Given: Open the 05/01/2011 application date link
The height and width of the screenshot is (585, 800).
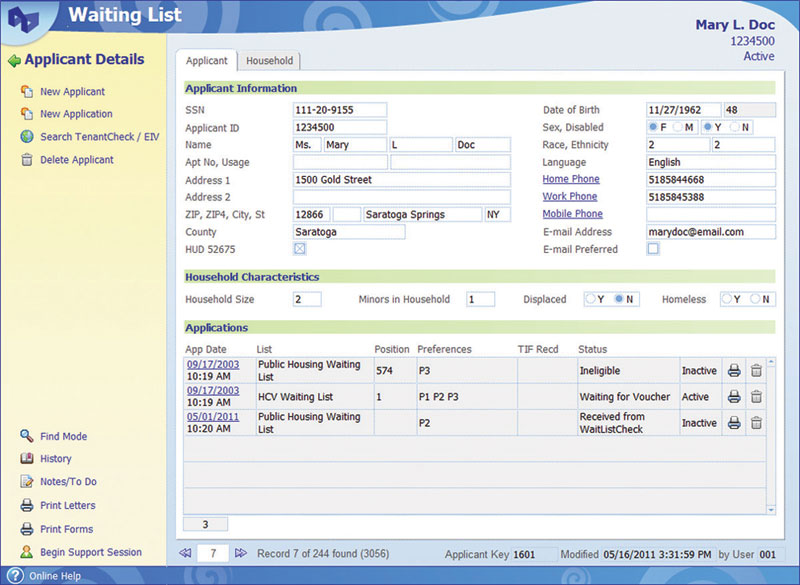Looking at the screenshot, I should (212, 417).
